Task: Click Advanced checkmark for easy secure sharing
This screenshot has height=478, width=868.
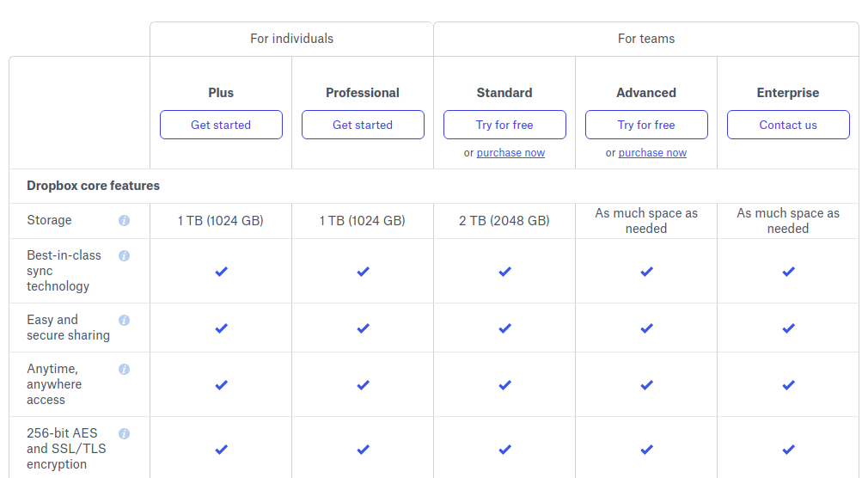Action: click(x=646, y=328)
